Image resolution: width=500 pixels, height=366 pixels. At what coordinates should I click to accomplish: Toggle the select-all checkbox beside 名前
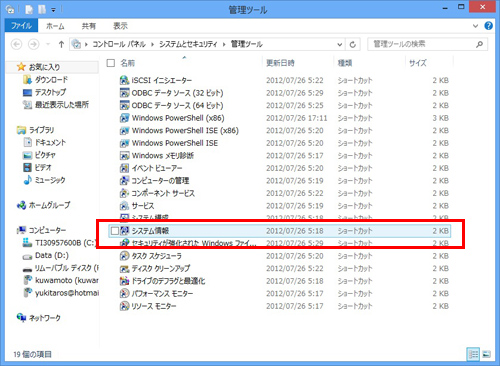tap(111, 63)
